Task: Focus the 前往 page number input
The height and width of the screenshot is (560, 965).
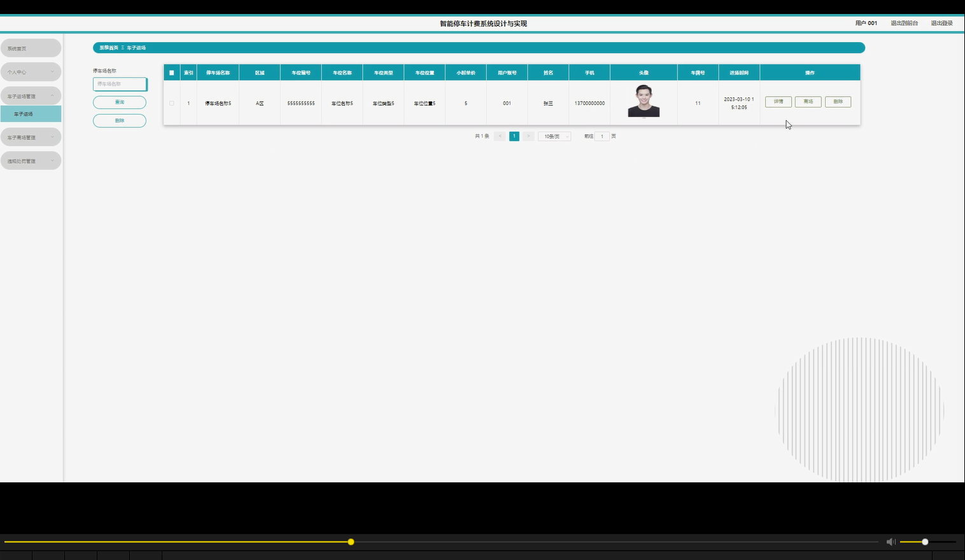Action: pos(602,136)
